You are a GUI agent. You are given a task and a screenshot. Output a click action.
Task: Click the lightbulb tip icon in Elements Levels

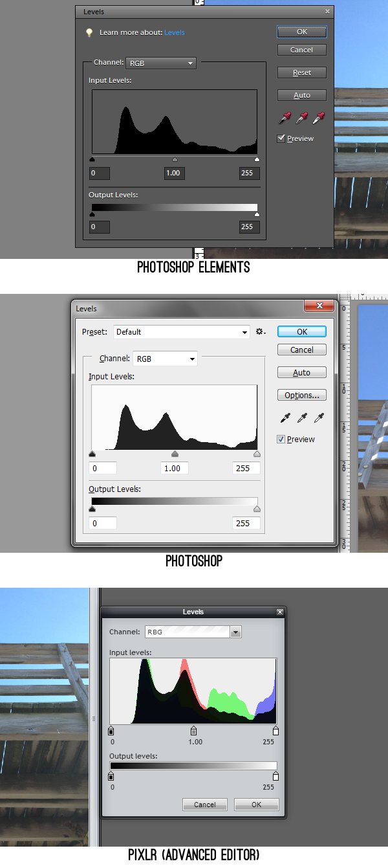[90, 32]
